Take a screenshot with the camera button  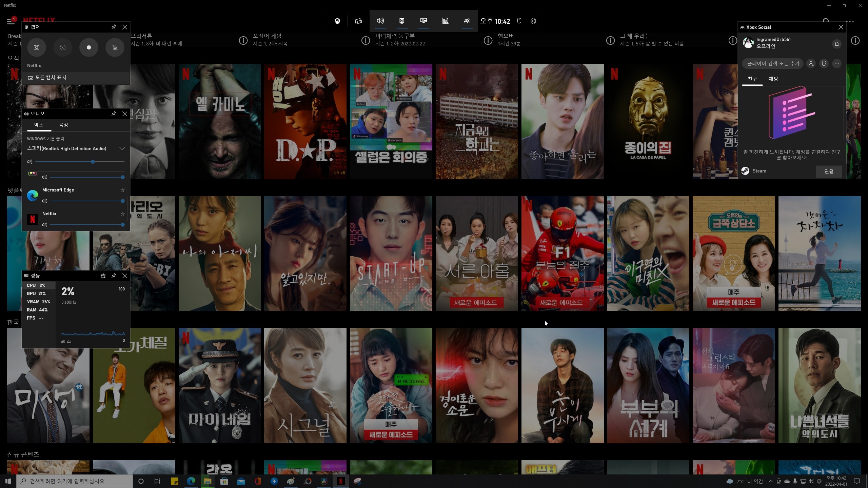[x=36, y=47]
